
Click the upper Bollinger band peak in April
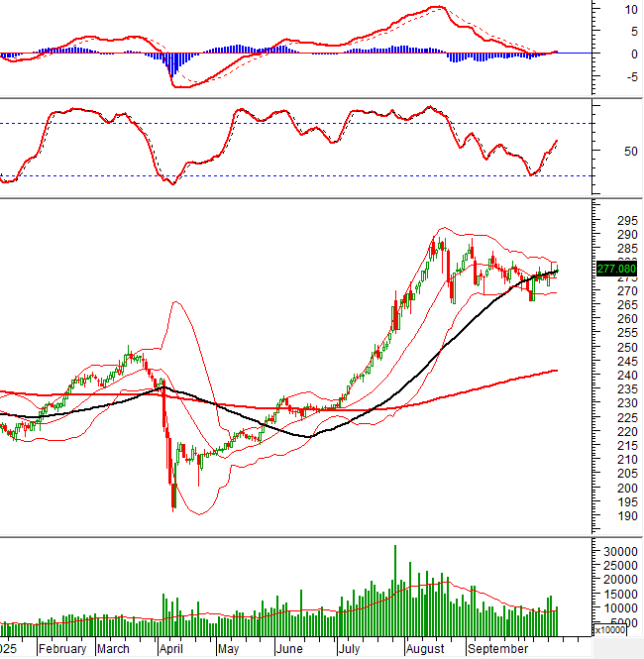(x=176, y=303)
